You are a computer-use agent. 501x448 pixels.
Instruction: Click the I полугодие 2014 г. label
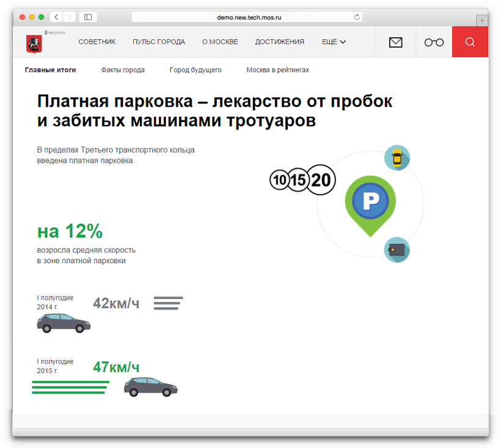[x=55, y=302]
